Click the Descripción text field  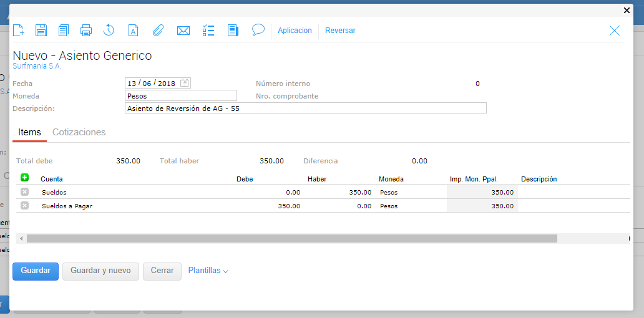pos(305,108)
